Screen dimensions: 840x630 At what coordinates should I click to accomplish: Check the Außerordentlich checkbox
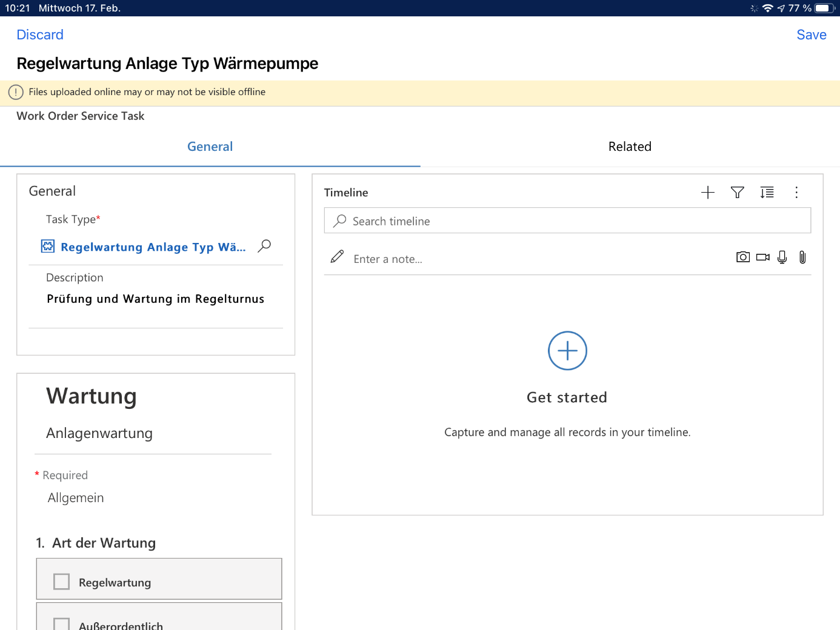62,624
